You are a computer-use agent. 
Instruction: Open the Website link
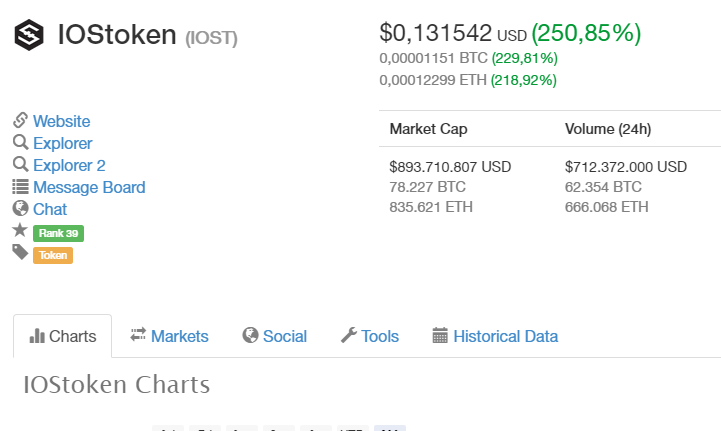pyautogui.click(x=61, y=121)
